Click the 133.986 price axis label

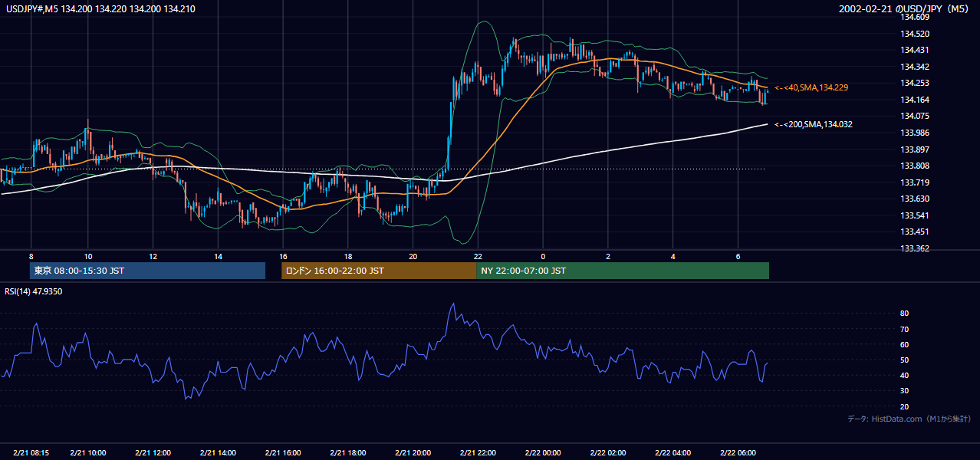[x=915, y=133]
